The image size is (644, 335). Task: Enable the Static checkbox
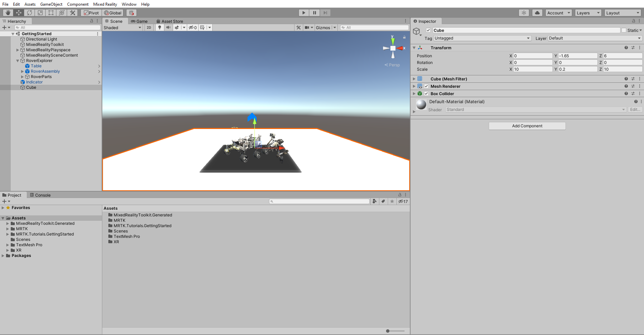624,30
